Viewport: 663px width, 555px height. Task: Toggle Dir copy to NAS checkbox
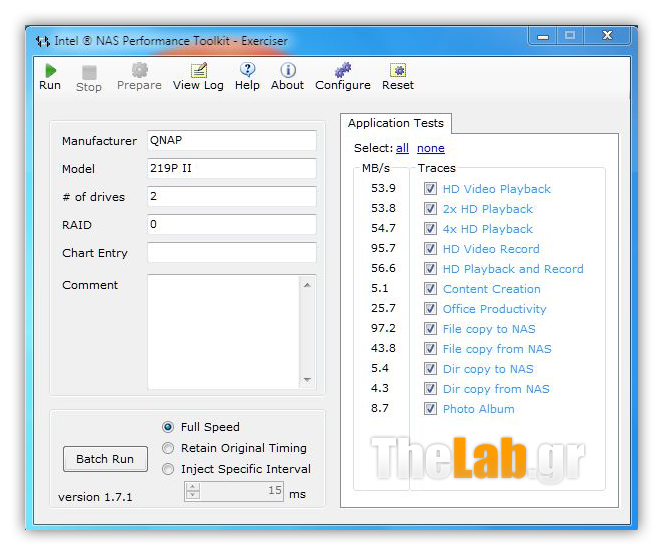[x=430, y=369]
